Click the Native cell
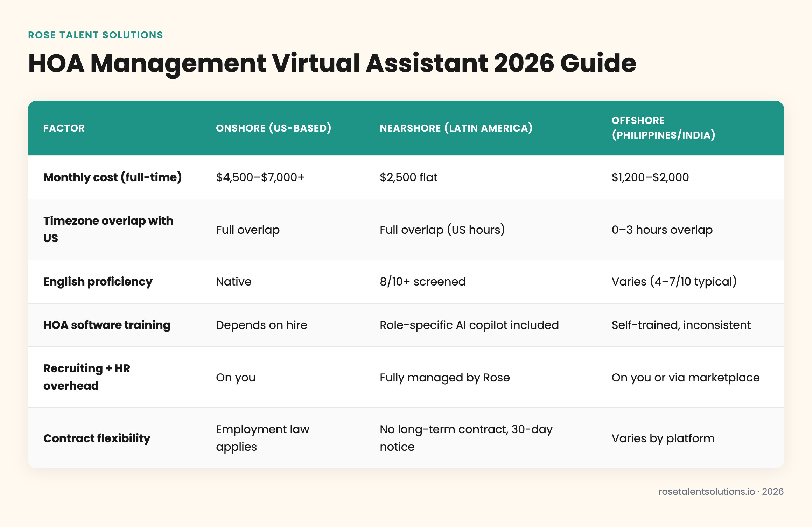812x527 pixels. click(234, 282)
